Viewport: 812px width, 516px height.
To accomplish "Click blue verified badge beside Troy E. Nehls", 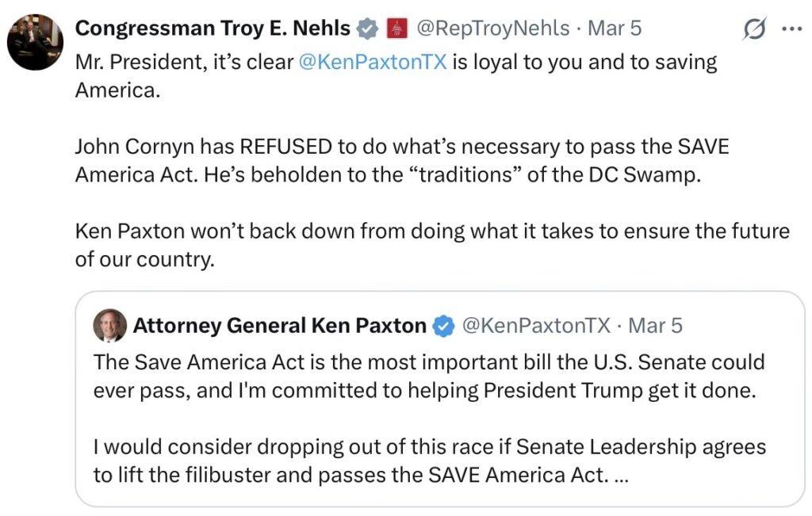I will (x=366, y=29).
